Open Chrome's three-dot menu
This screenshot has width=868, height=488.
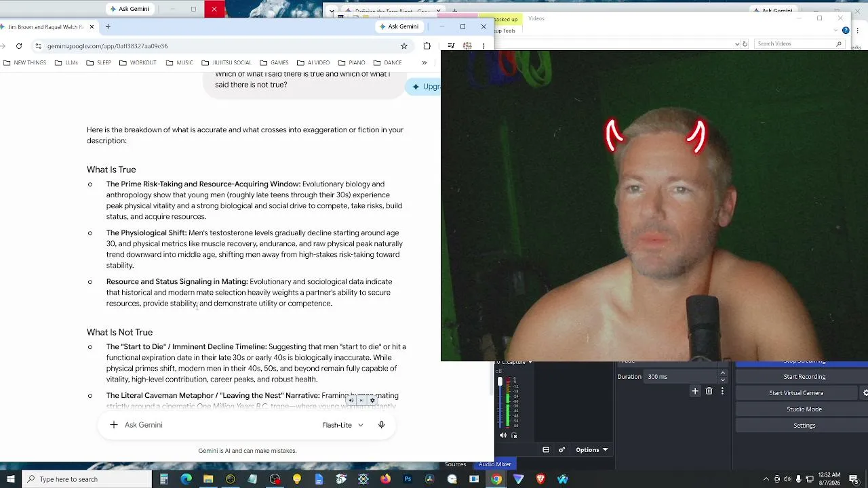click(484, 46)
